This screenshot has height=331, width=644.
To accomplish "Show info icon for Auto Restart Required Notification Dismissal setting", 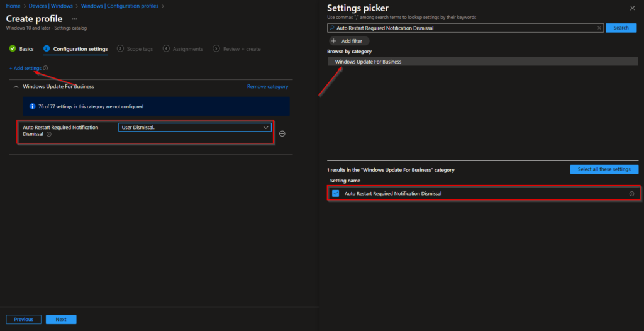I will coord(49,134).
